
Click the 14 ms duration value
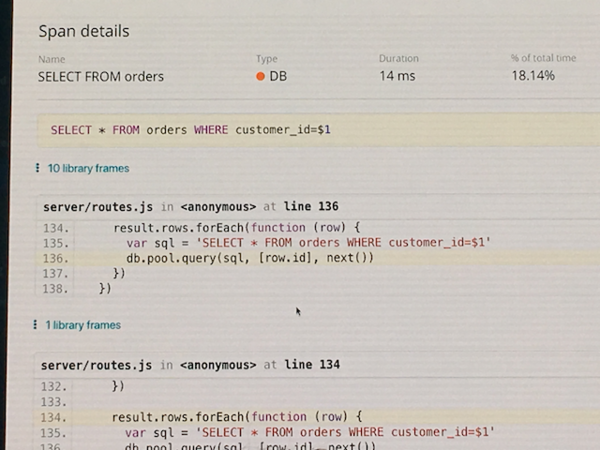click(x=397, y=76)
